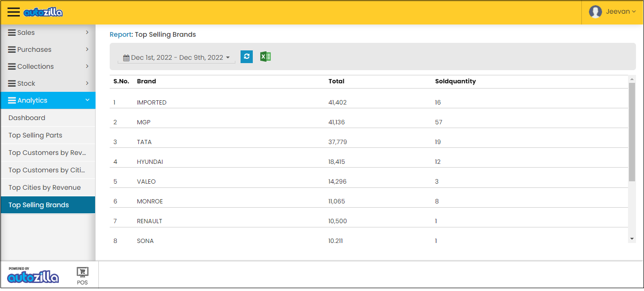The height and width of the screenshot is (291, 644).
Task: Select the VALEO brand cell
Action: tap(146, 181)
